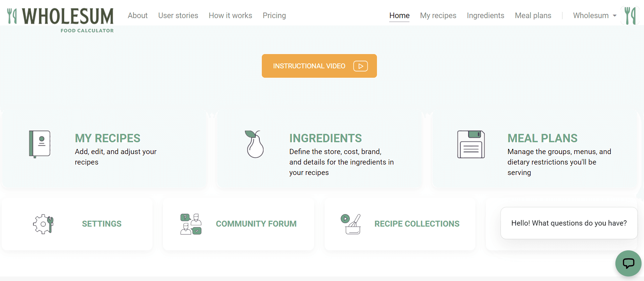Screen dimensions: 644x281
Task: Select the Home tab
Action: [399, 16]
